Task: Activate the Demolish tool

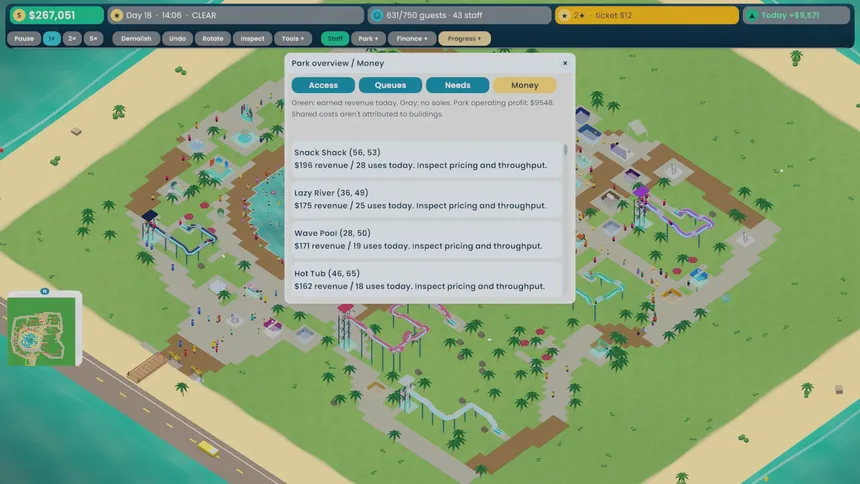Action: coord(136,38)
